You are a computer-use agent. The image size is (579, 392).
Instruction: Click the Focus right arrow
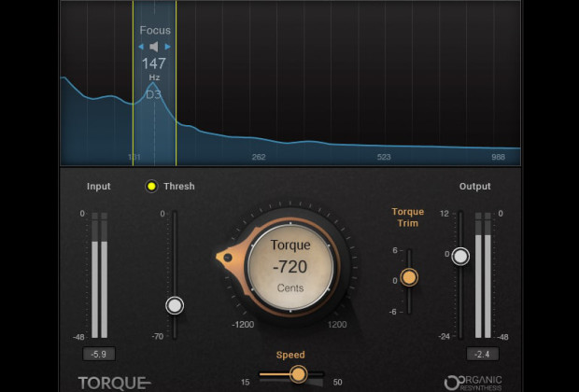168,47
